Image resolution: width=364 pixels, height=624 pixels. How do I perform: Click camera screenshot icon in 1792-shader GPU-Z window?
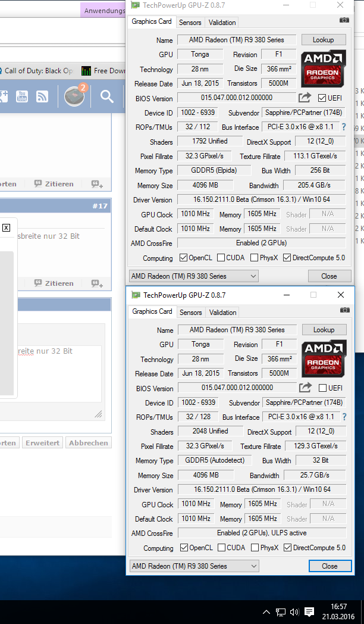coord(344,20)
